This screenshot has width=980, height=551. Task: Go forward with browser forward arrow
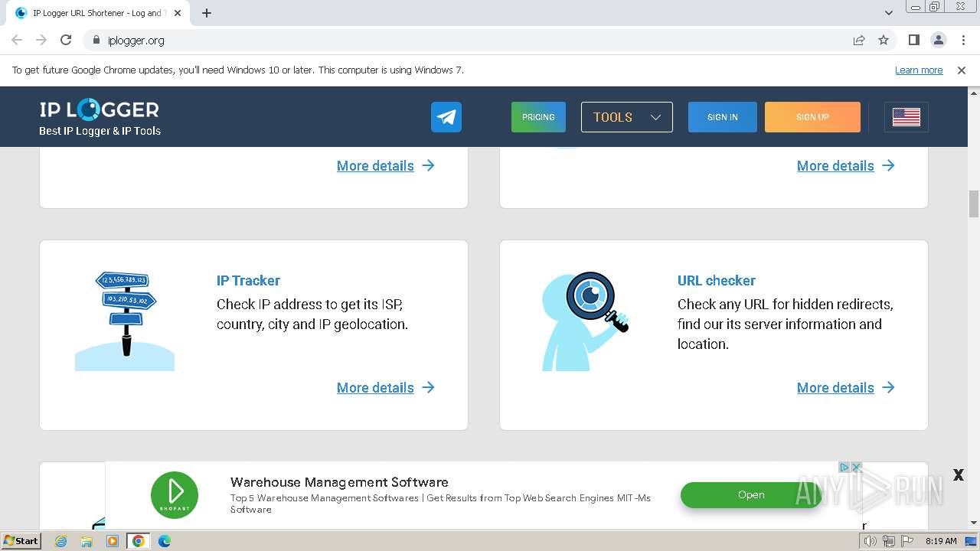point(41,40)
